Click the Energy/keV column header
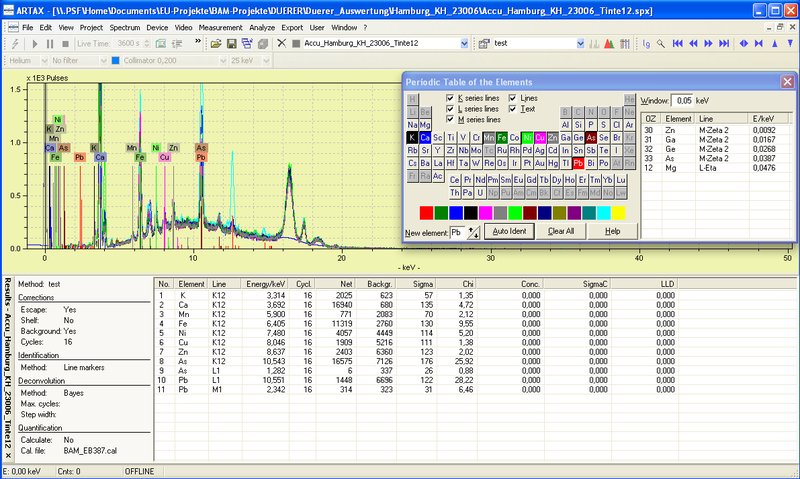Viewport: 800px width, 479px height. (x=265, y=284)
